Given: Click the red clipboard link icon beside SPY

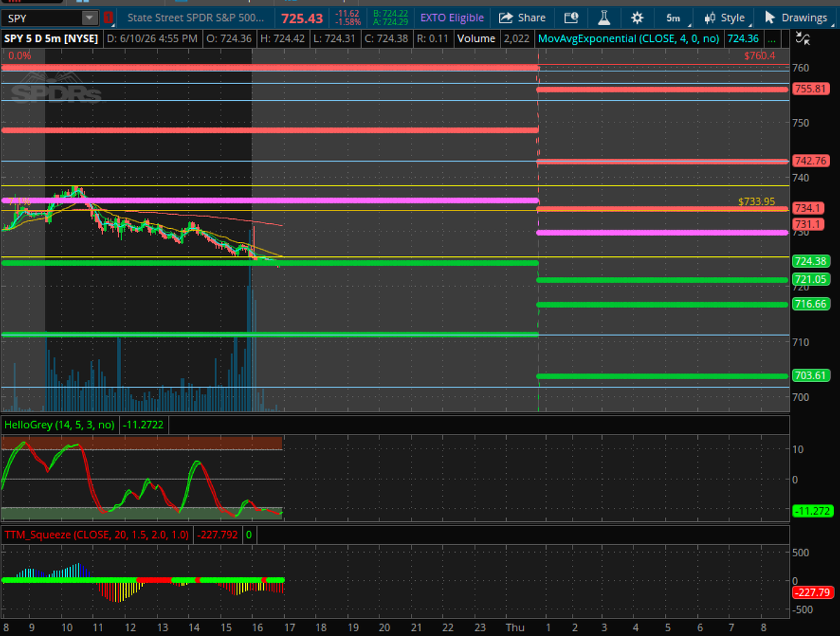Looking at the screenshot, I should tap(108, 17).
